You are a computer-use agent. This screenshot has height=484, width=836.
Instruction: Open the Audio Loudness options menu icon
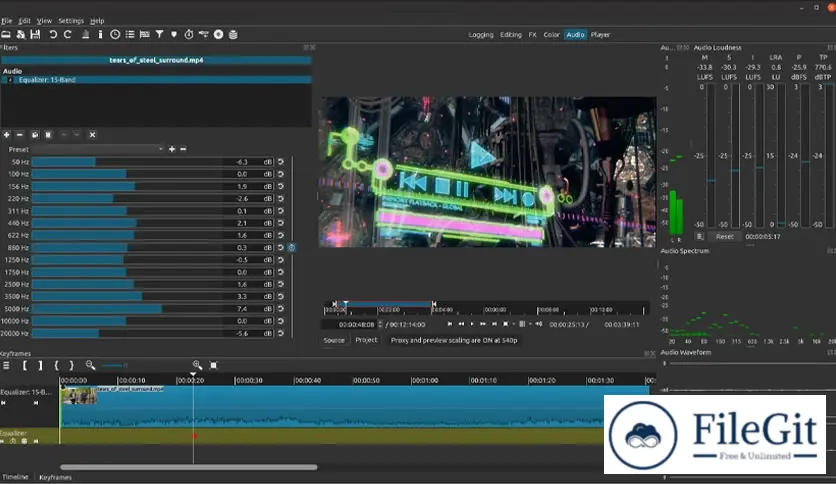click(x=700, y=236)
